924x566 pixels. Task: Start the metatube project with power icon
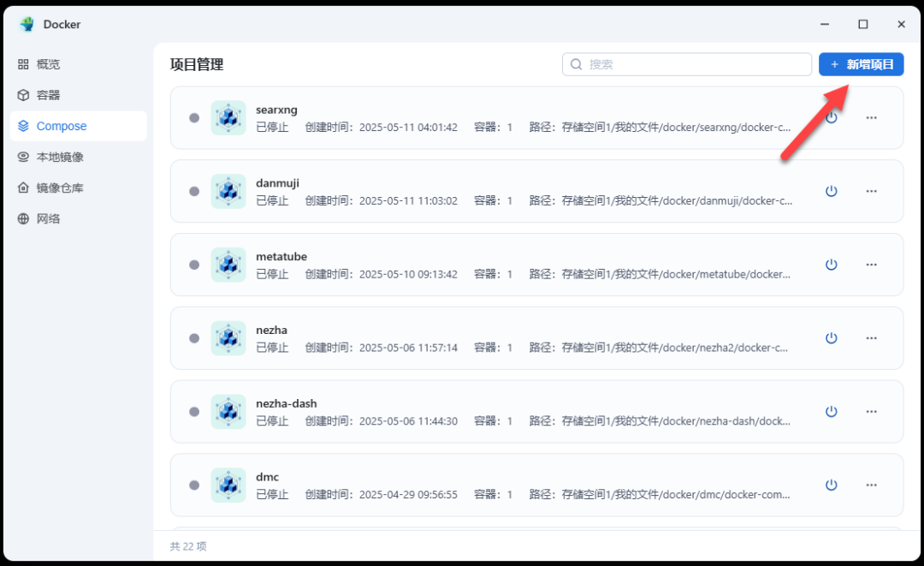point(831,265)
